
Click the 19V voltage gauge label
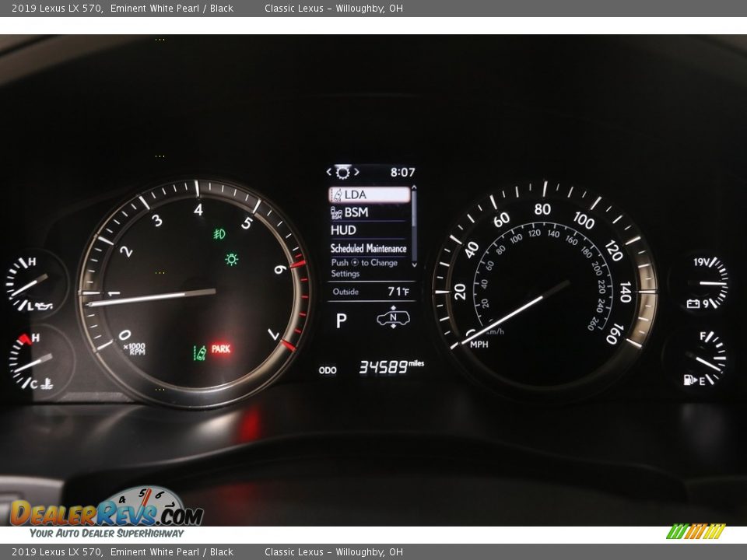(x=701, y=262)
